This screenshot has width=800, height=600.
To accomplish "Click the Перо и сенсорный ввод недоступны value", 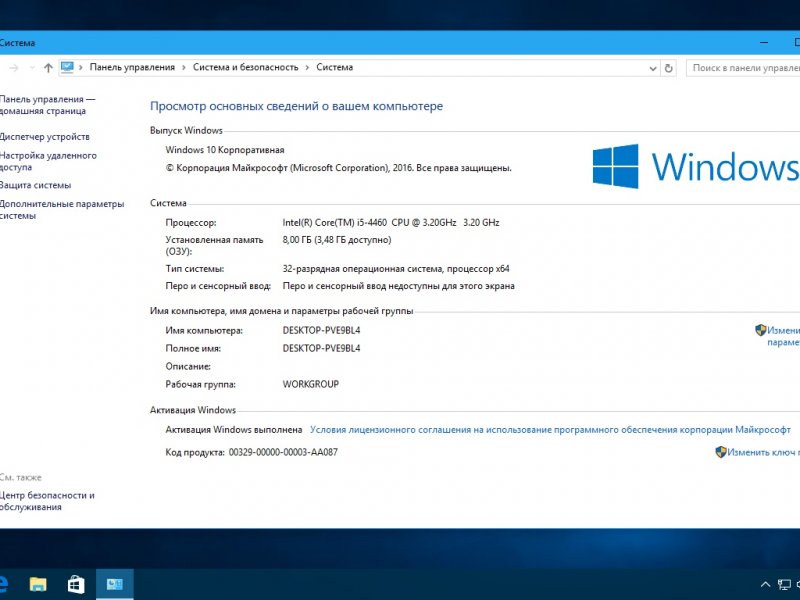I will (398, 286).
